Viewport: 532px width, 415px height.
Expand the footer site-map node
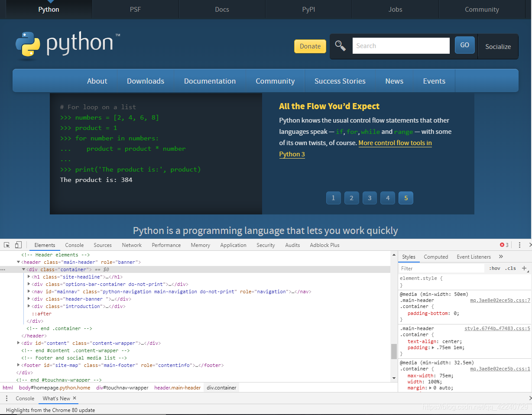18,365
